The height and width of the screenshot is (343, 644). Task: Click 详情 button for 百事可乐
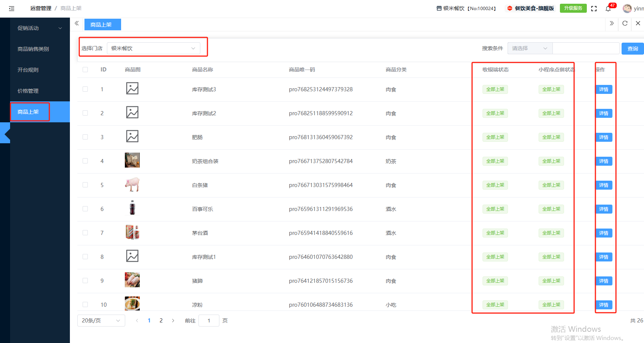pyautogui.click(x=604, y=209)
